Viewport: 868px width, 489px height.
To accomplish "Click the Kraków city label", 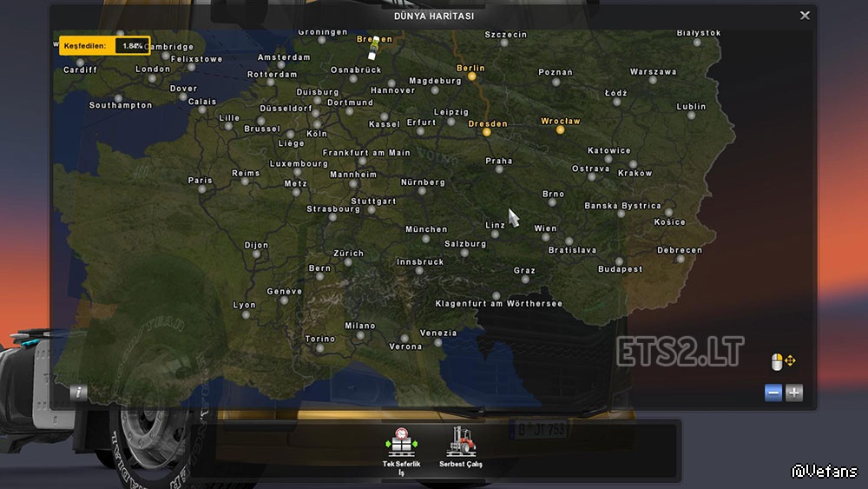I will click(x=635, y=174).
